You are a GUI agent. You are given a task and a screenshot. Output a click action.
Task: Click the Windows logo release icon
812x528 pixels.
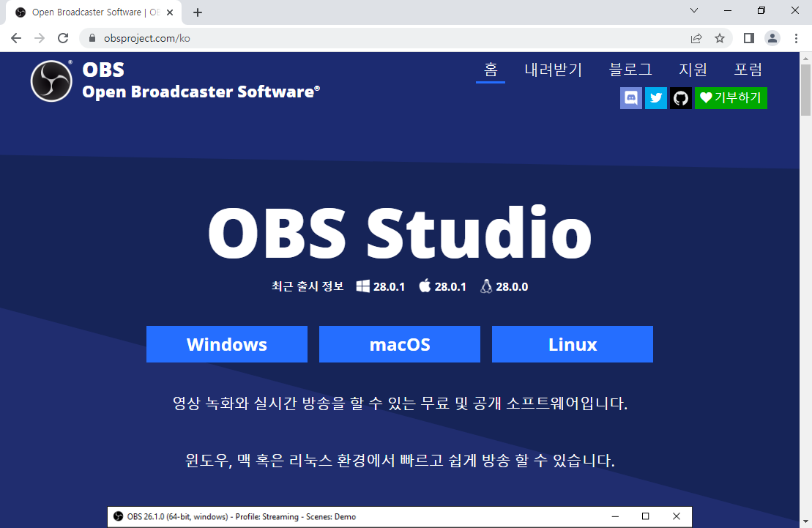pos(363,286)
